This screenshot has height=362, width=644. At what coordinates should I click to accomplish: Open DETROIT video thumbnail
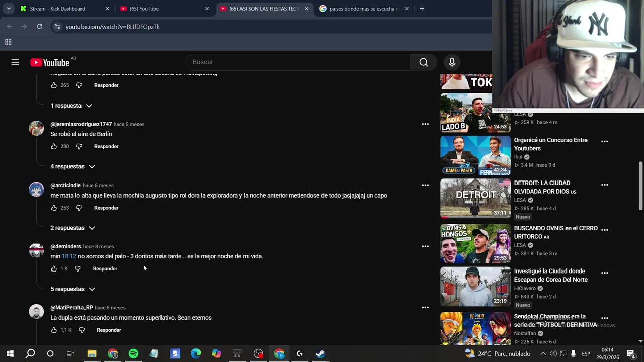[x=475, y=199]
